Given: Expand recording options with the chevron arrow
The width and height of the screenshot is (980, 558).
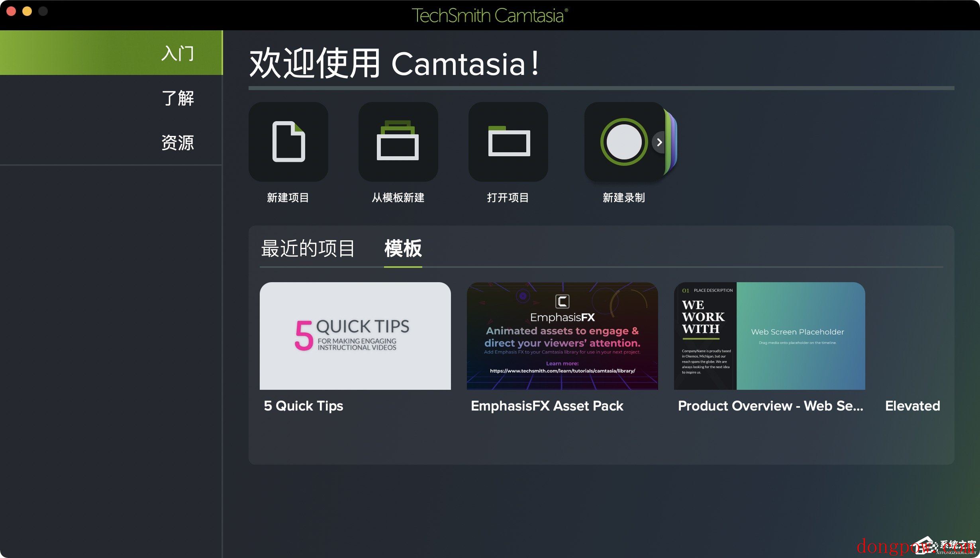Looking at the screenshot, I should pyautogui.click(x=660, y=142).
